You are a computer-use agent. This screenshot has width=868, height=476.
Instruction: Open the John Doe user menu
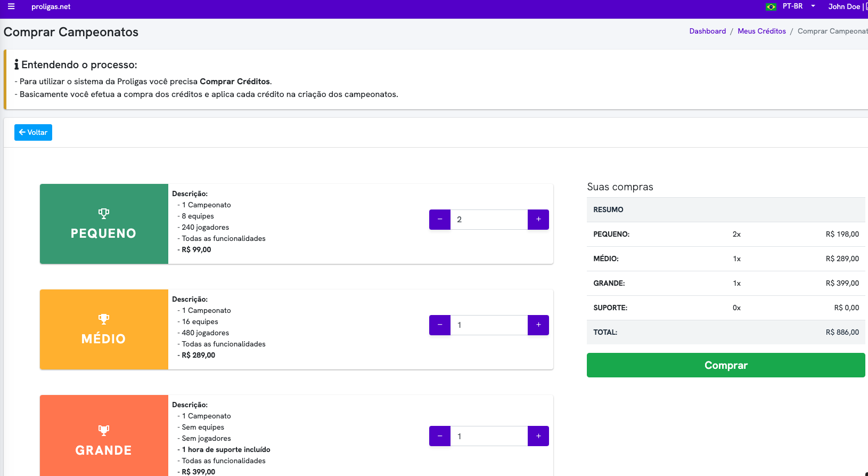pyautogui.click(x=844, y=7)
